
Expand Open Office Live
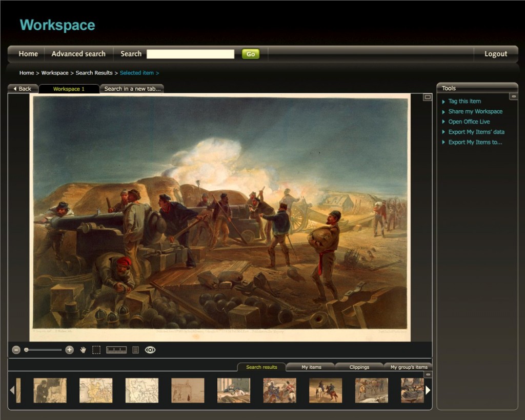pos(469,122)
